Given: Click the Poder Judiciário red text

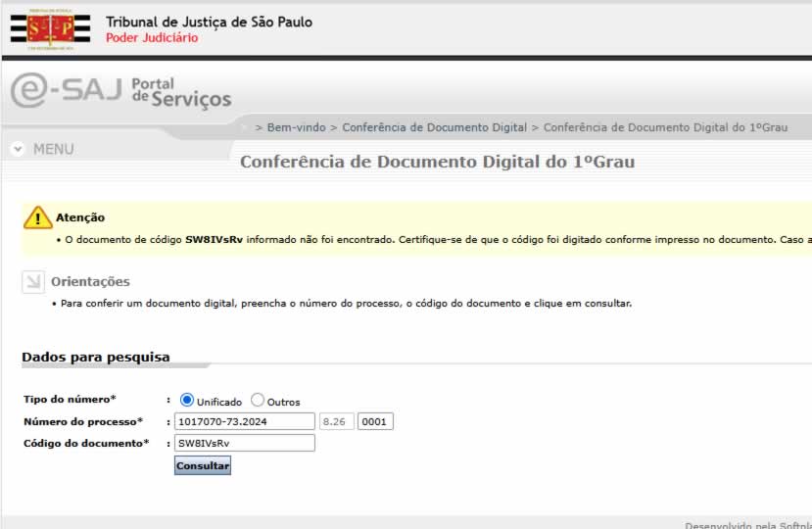Looking at the screenshot, I should click(x=152, y=38).
